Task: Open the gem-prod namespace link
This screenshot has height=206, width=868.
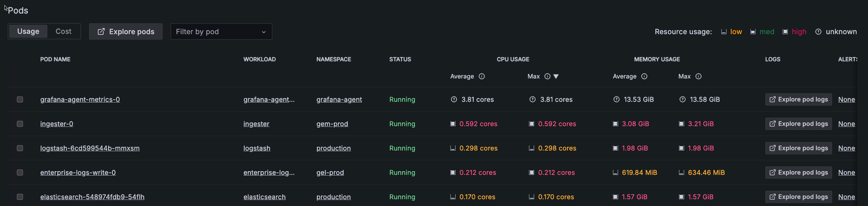Action: 332,124
